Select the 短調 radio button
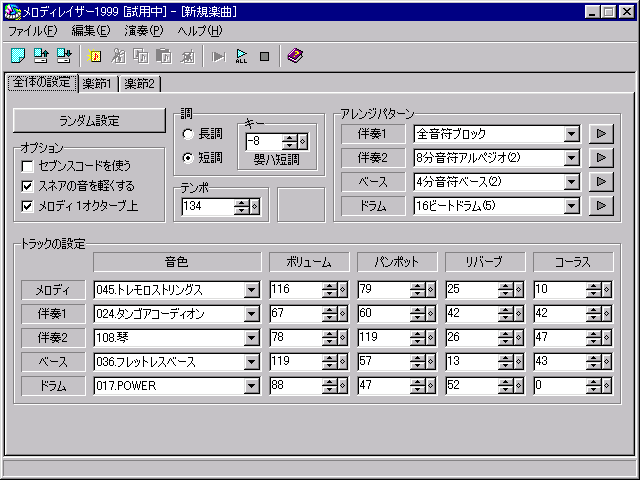This screenshot has height=480, width=640. coord(188,158)
